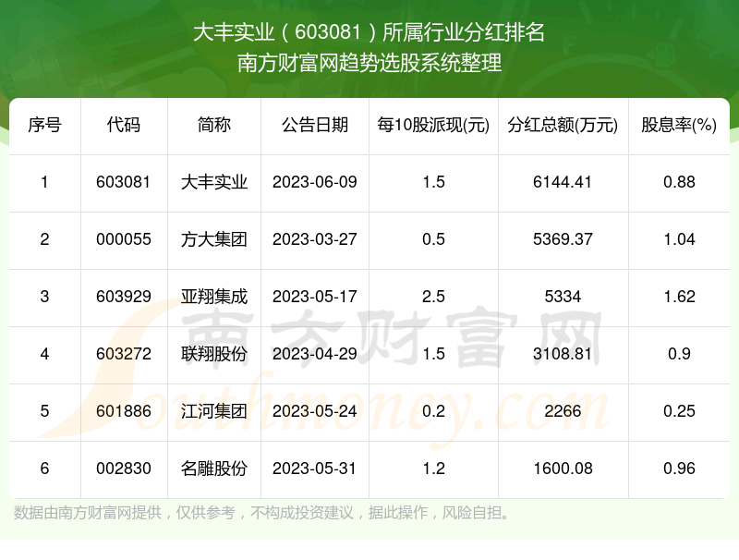Click the rank number for 江河集团
The height and width of the screenshot is (560, 739).
44,411
